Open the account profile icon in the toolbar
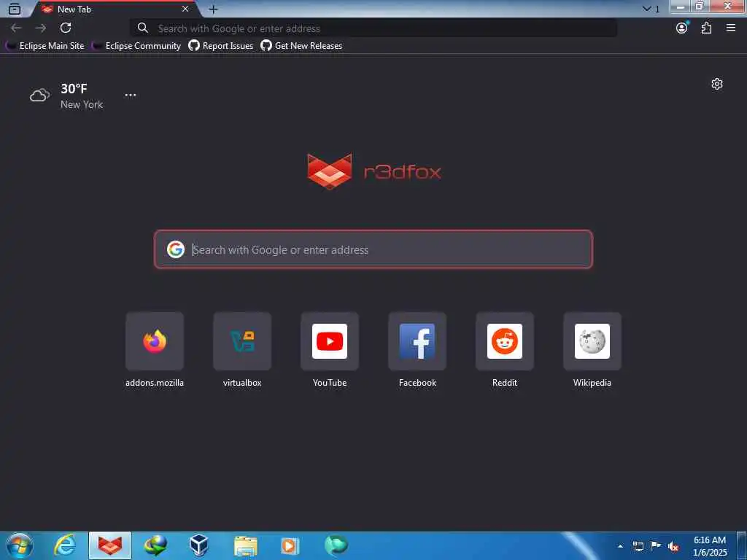 [682, 28]
